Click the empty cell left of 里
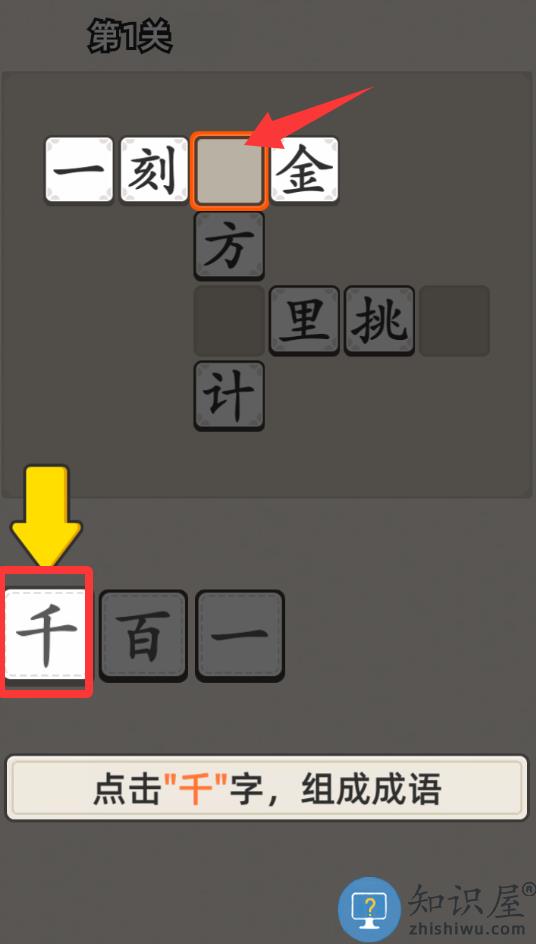536x944 pixels. click(x=229, y=320)
